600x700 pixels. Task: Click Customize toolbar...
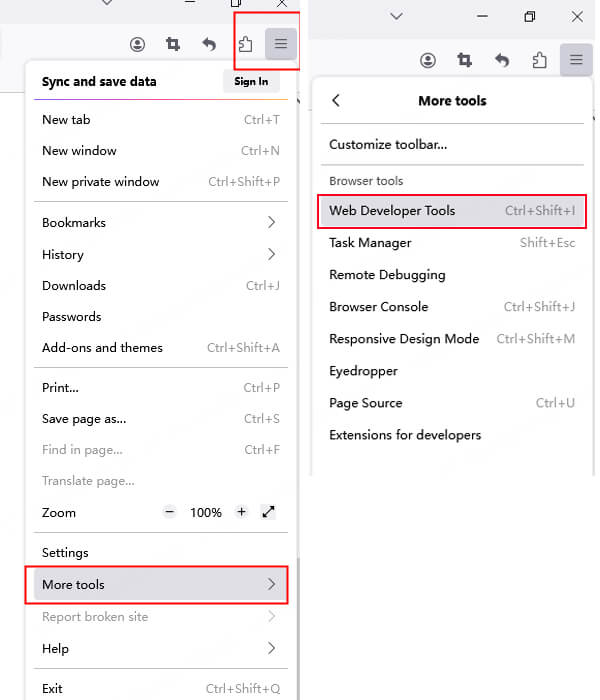click(x=388, y=144)
